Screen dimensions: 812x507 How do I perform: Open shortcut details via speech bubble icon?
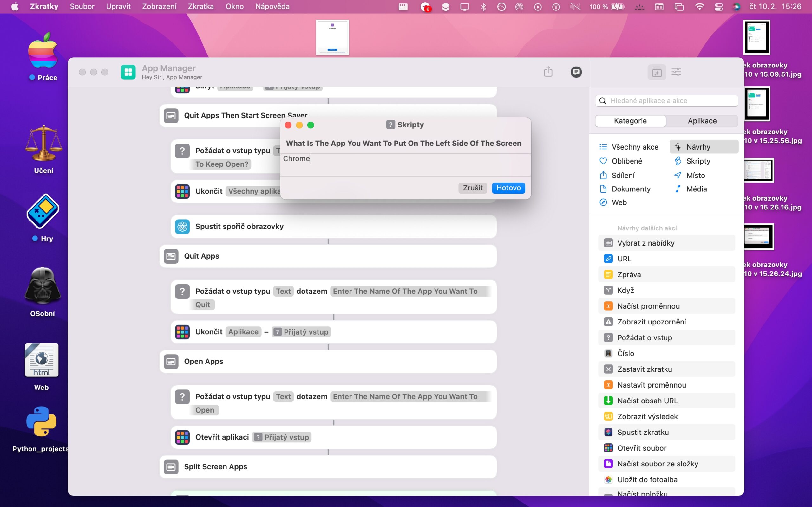pos(576,72)
